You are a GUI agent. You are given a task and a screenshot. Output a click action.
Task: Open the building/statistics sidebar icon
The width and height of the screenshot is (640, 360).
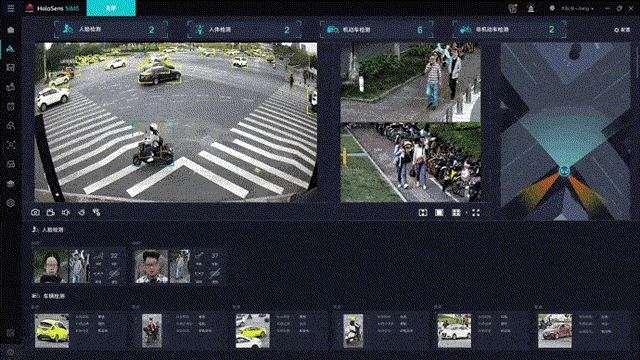point(11,87)
